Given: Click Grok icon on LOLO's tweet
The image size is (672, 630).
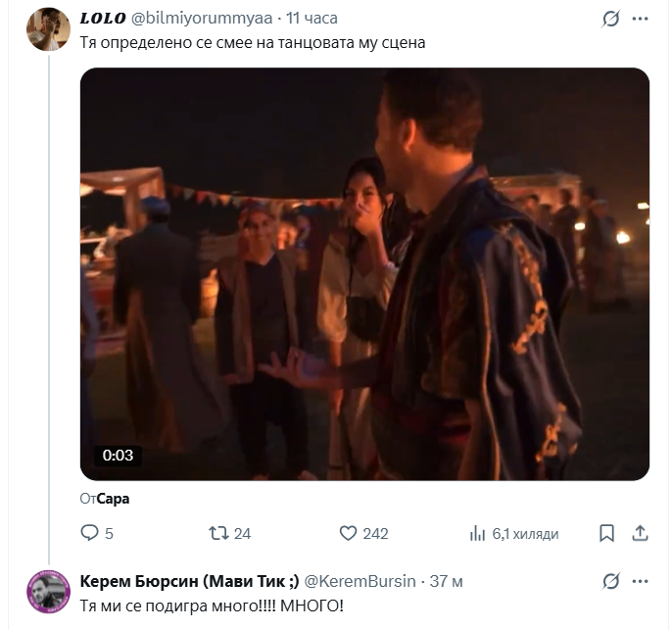Looking at the screenshot, I should point(610,19).
